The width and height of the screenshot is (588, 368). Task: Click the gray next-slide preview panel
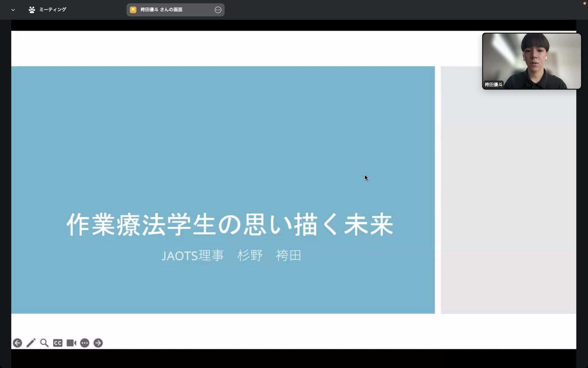508,201
